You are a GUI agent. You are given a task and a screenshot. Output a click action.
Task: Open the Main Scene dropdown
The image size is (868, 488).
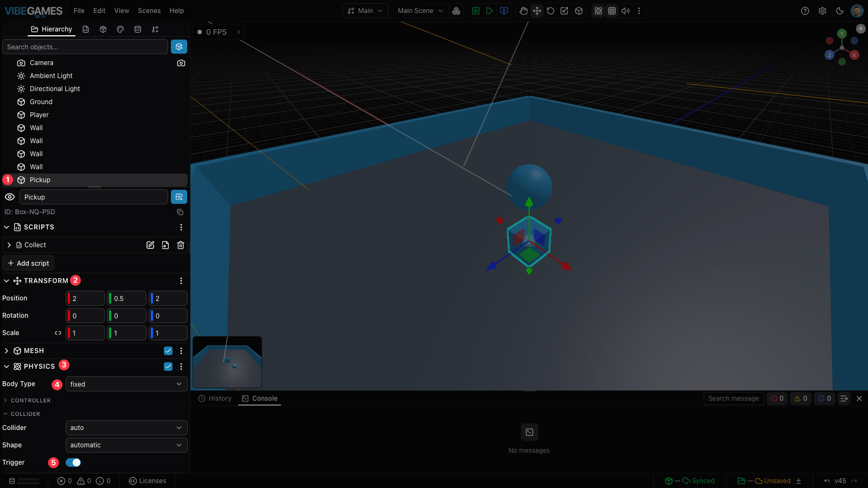tap(420, 11)
